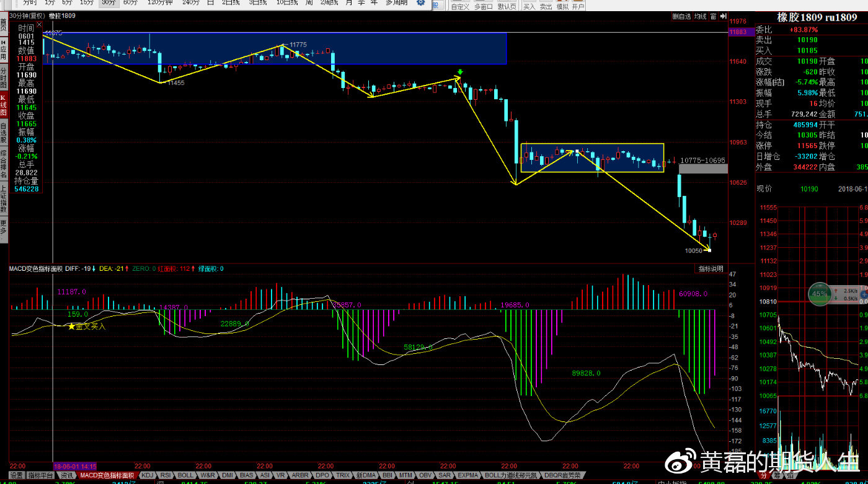Screen dimensions: 868x484
Task: Select the MACD变色指标面积 indicator tab
Action: click(x=107, y=475)
